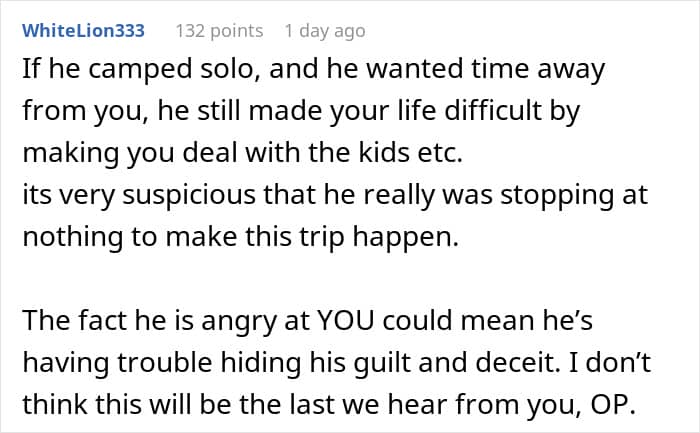The image size is (700, 433).
Task: Click the word 'stopping' in the comment
Action: [x=508, y=195]
